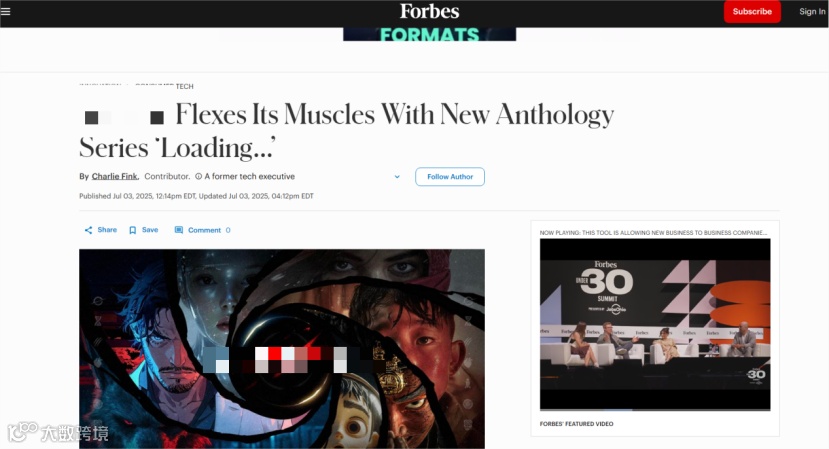Click the 'A former tech executive' bio text
The width and height of the screenshot is (829, 449).
click(x=250, y=177)
